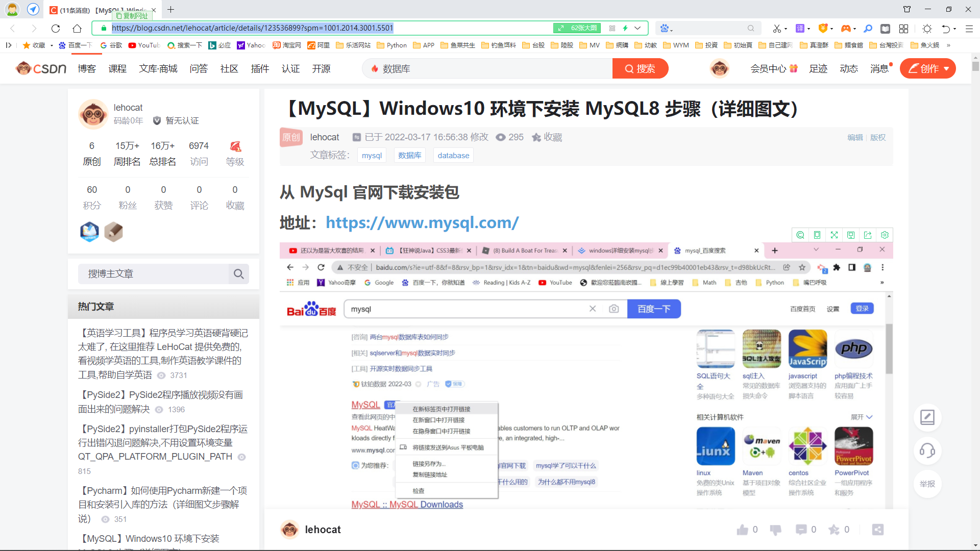Open the 博客 blog menu tab on CSDN

pyautogui.click(x=87, y=67)
